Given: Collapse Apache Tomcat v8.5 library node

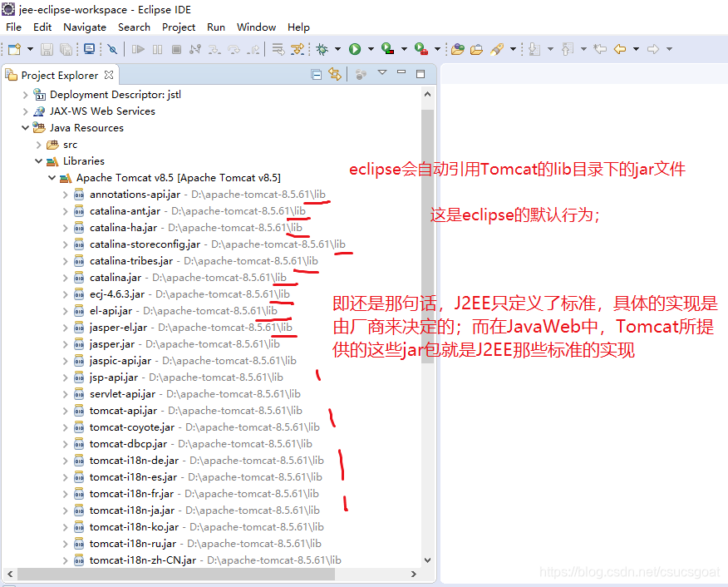Looking at the screenshot, I should pos(52,178).
